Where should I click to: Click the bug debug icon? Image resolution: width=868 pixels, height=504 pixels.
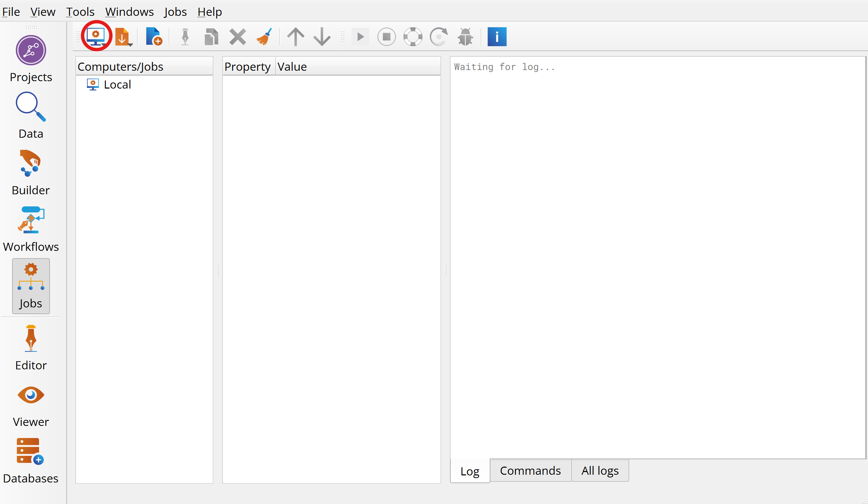(x=465, y=36)
